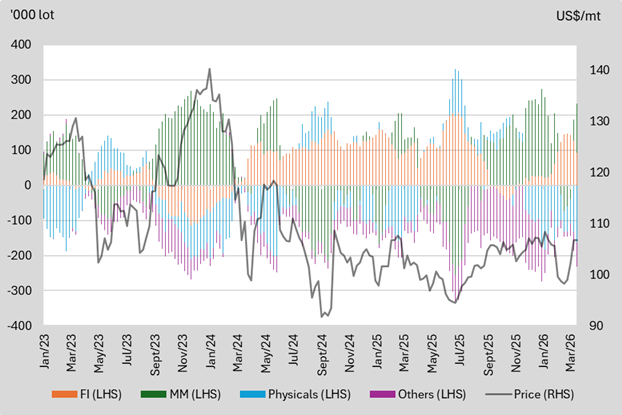Select the FI (LHS) legend label
622x415 pixels.
pyautogui.click(x=101, y=394)
